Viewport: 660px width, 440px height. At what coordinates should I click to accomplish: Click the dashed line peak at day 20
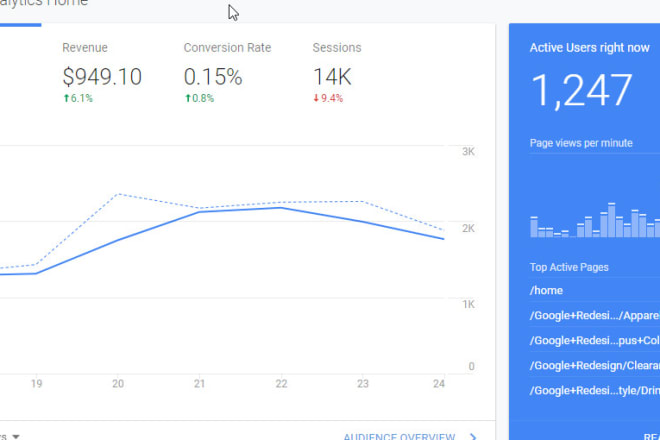[118, 194]
